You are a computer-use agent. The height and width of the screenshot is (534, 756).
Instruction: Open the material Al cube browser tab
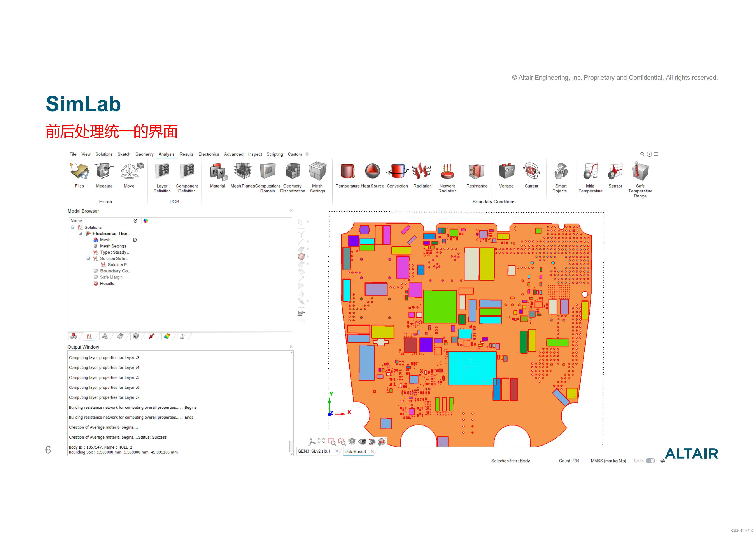click(136, 336)
